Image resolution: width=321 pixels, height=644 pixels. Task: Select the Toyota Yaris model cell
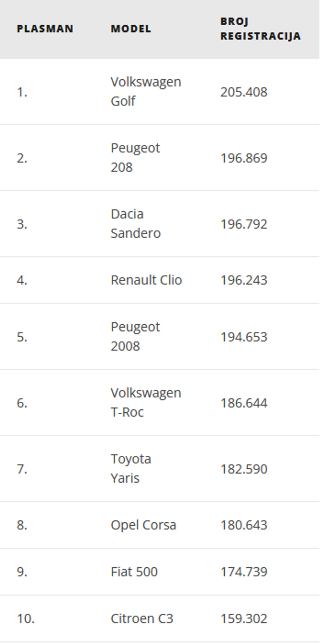[131, 469]
